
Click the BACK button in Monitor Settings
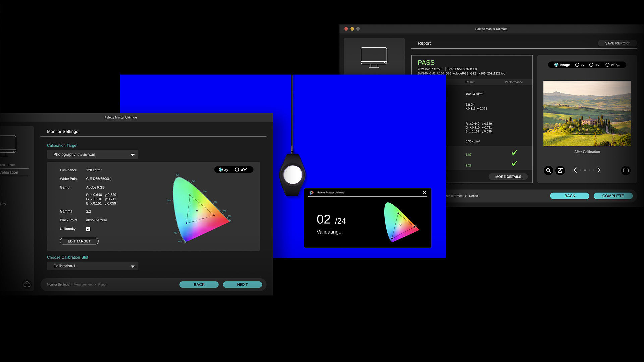(199, 284)
